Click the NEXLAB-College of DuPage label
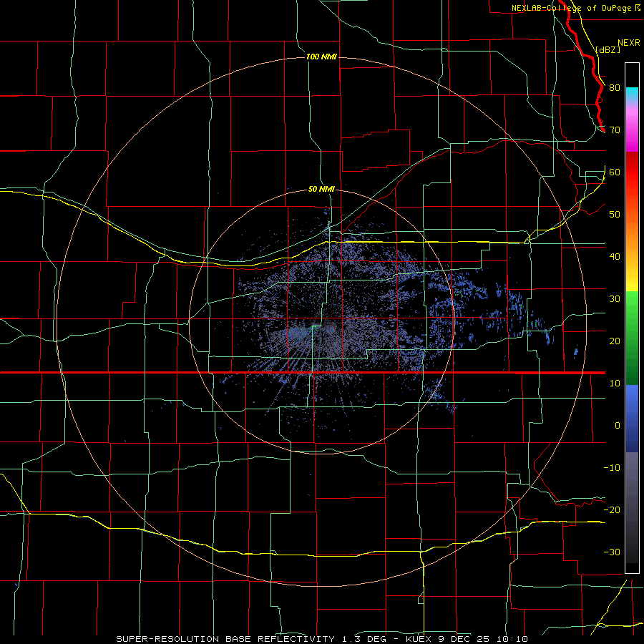 click(x=571, y=8)
